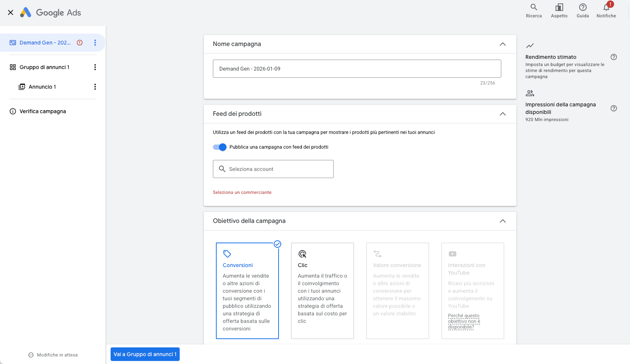Image resolution: width=630 pixels, height=364 pixels.
Task: Click the 23/256 character counter
Action: click(x=488, y=83)
